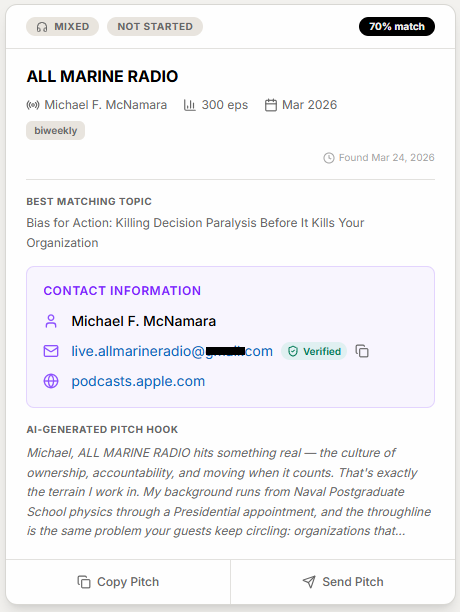The height and width of the screenshot is (612, 460).
Task: Click the paper plane Send Pitch icon
Action: (x=309, y=582)
